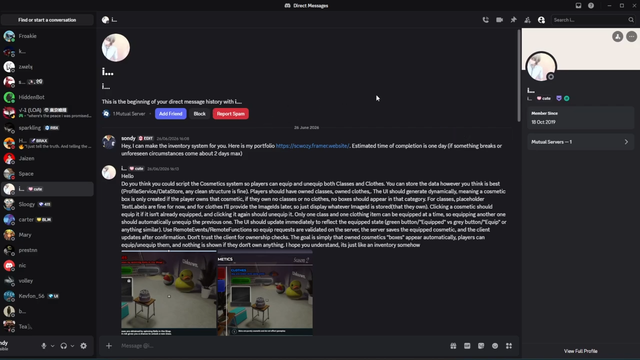Open the inbox icon in the title bar

(578, 6)
